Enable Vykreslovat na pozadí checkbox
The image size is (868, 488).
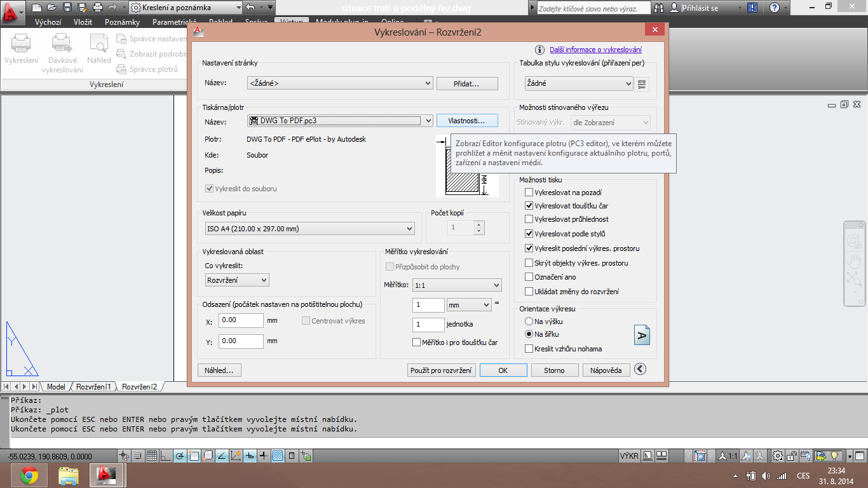tap(529, 192)
